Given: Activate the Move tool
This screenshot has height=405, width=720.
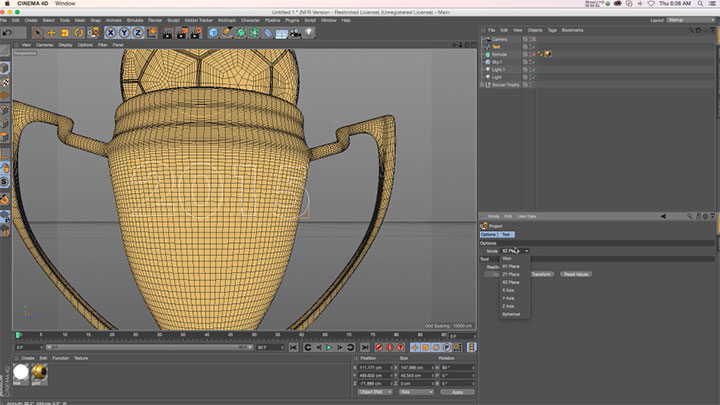Looking at the screenshot, I should (x=51, y=33).
